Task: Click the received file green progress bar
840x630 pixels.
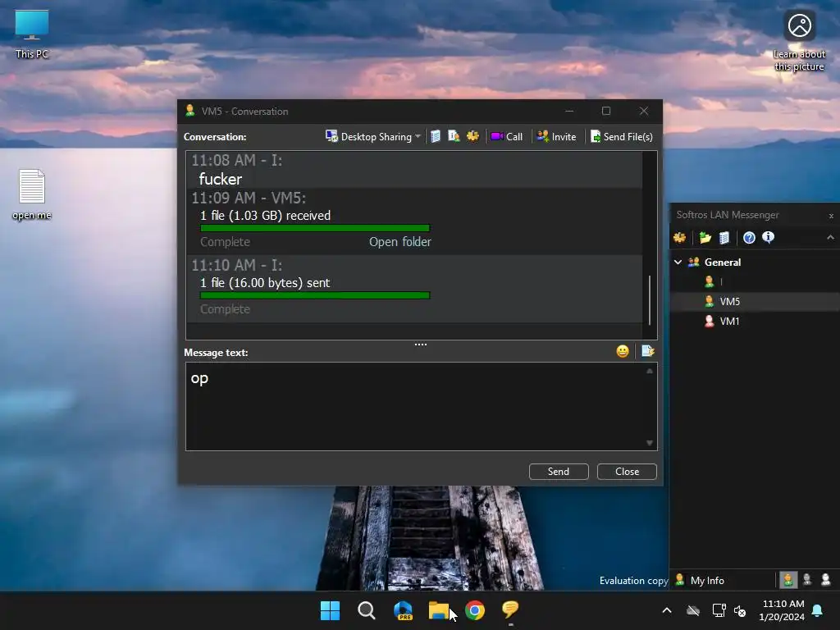Action: (x=315, y=228)
